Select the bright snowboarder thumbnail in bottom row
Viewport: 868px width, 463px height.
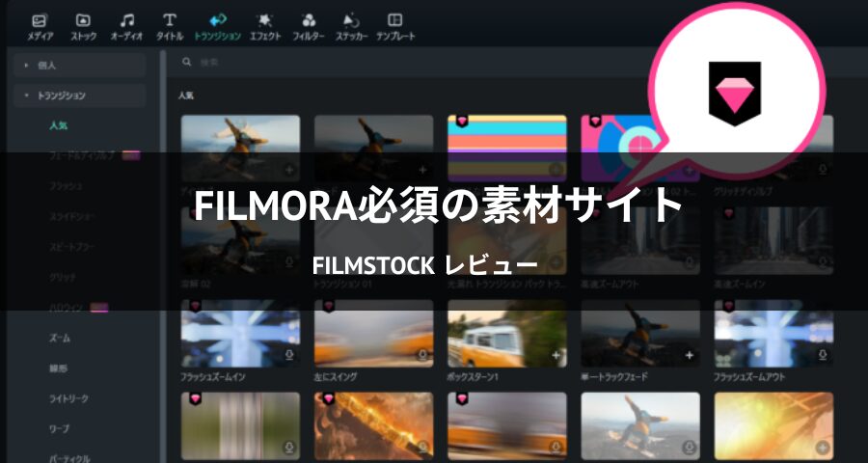(x=640, y=426)
